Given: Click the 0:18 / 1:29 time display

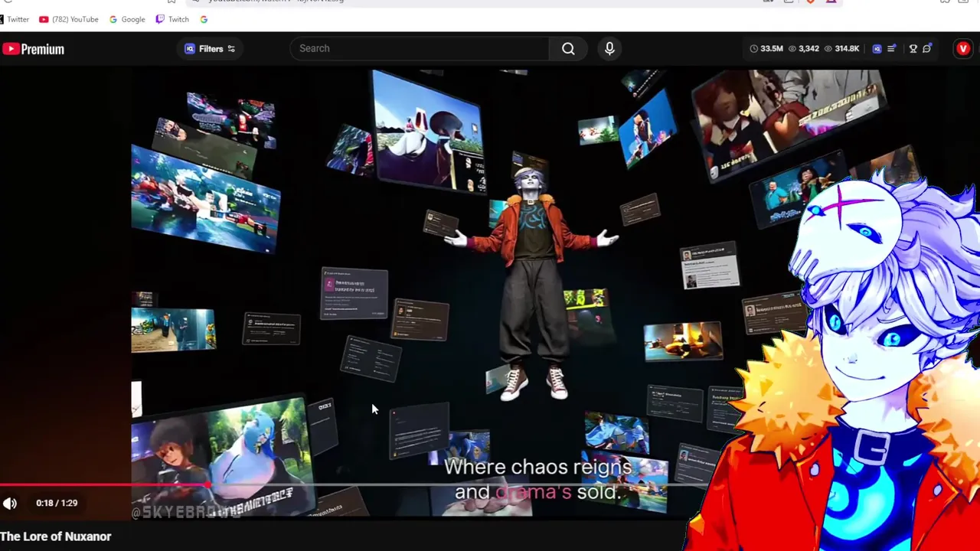Looking at the screenshot, I should (57, 503).
